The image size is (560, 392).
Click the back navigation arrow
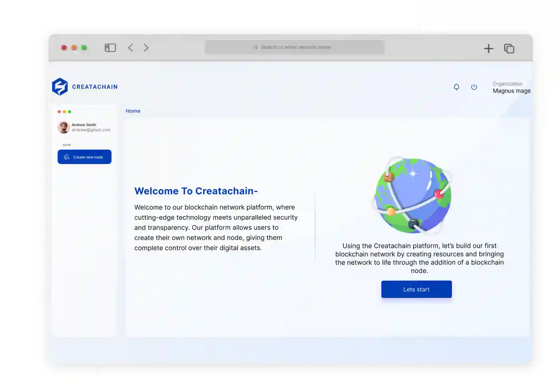tap(130, 48)
